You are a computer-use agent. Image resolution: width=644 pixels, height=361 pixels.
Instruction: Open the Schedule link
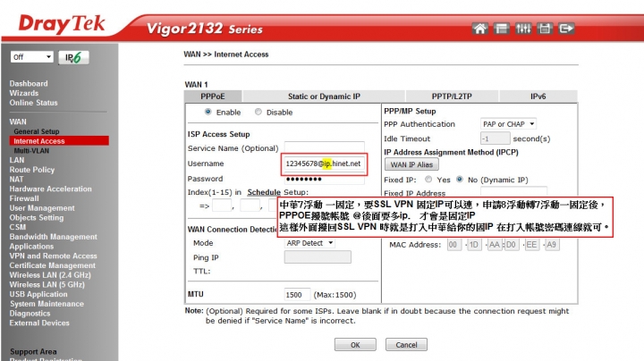(264, 192)
